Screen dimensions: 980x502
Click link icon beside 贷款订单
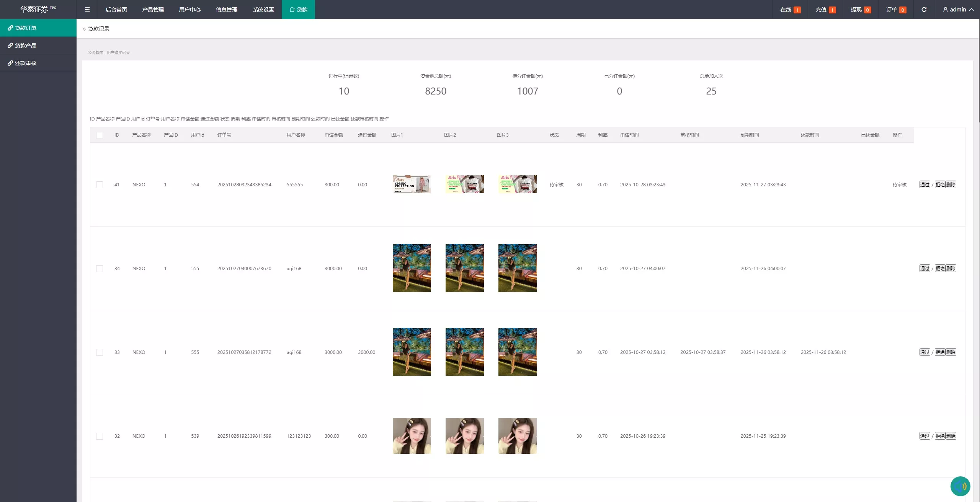pyautogui.click(x=10, y=28)
